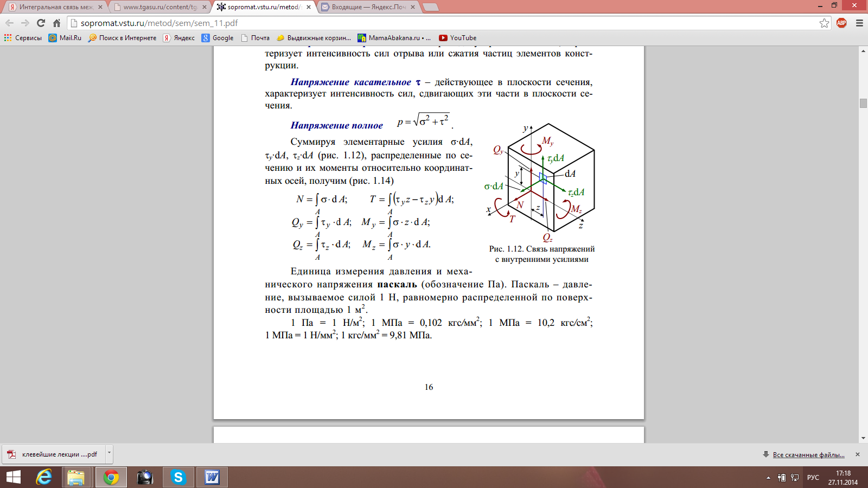Viewport: 868px width, 488px height.
Task: Click heading Напряжение полное
Action: 336,125
